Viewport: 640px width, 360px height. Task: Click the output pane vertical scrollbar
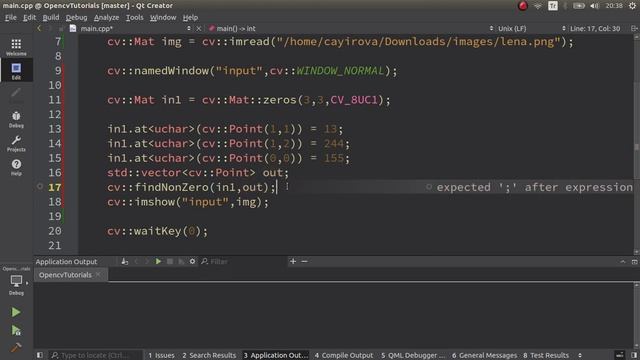pyautogui.click(x=636, y=316)
